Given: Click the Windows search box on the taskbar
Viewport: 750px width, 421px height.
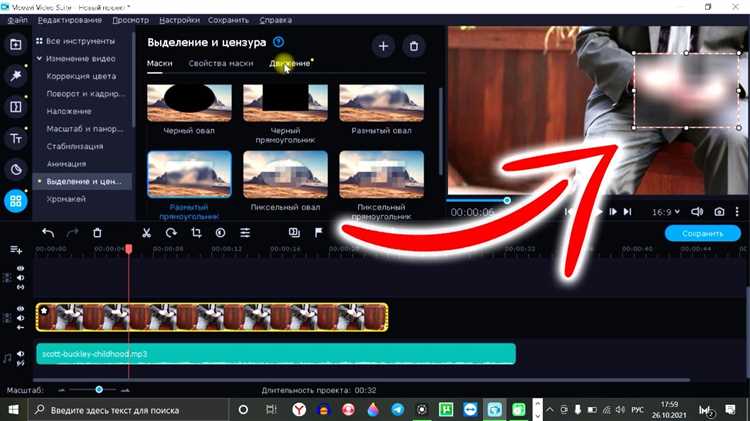Looking at the screenshot, I should coord(127,410).
